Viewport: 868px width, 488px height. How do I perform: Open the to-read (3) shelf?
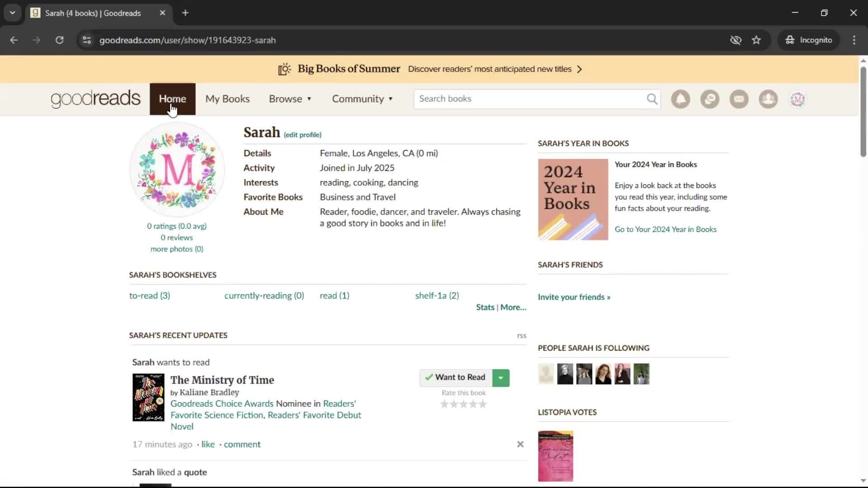click(x=150, y=296)
